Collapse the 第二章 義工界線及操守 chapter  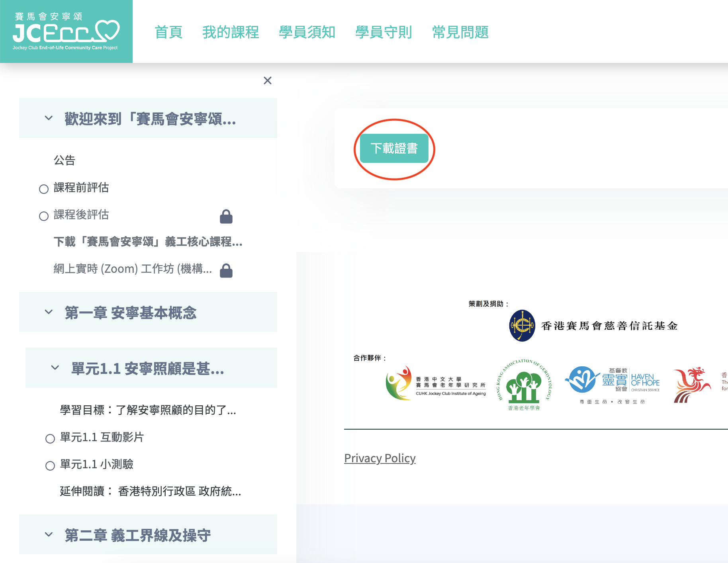49,535
